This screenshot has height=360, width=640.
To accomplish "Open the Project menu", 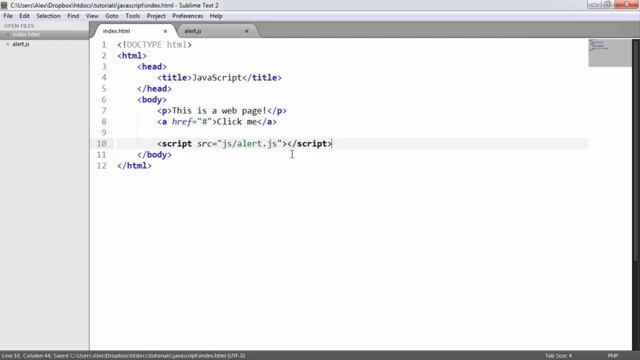I will point(156,16).
